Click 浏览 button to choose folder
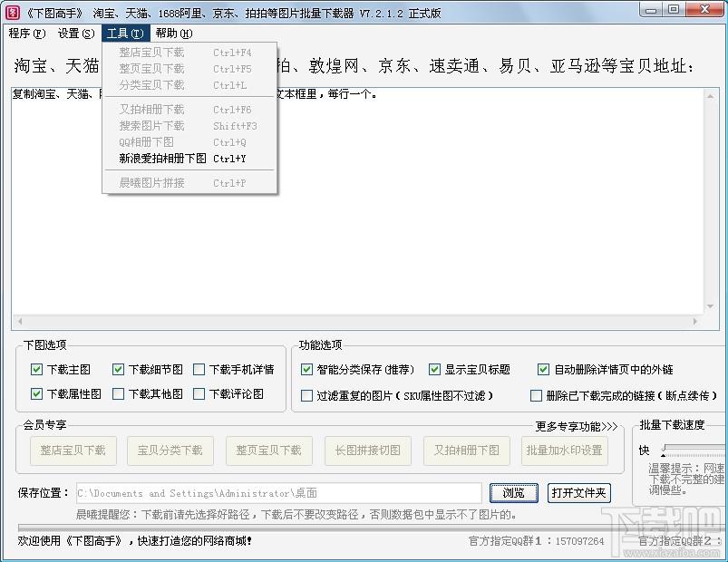 click(x=513, y=493)
